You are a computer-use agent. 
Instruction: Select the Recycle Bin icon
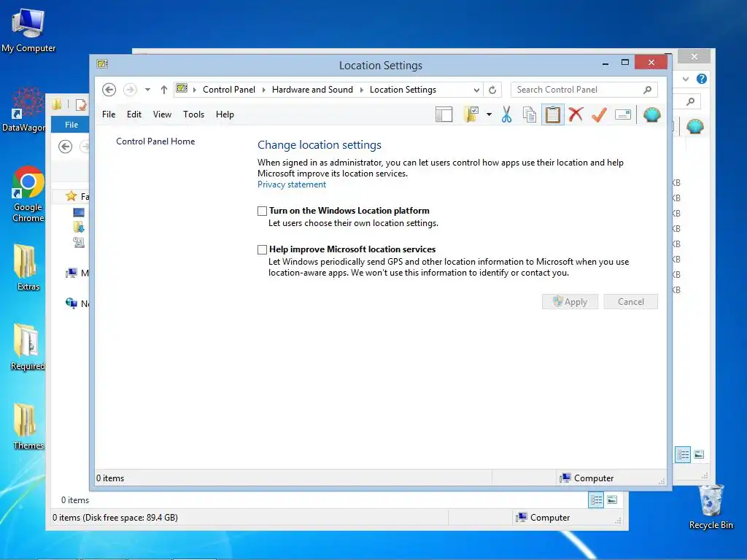pos(711,507)
